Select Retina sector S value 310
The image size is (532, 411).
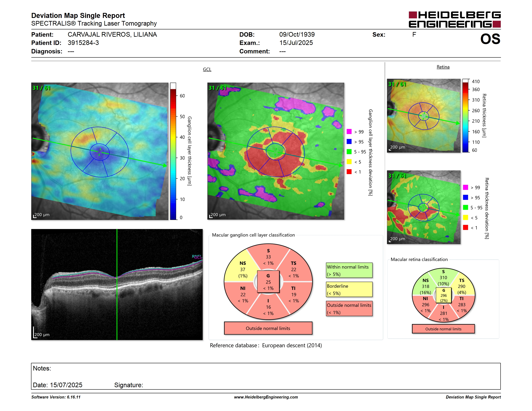coord(443,278)
